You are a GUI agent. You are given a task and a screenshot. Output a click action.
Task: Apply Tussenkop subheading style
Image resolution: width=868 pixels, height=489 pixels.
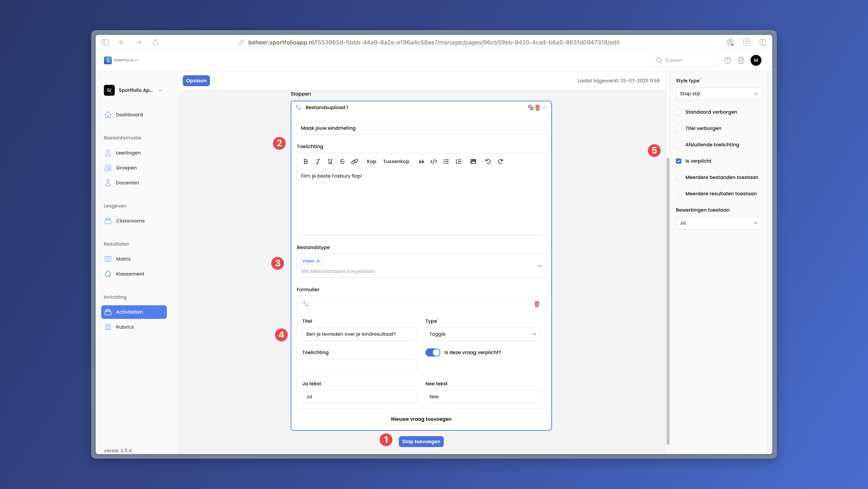coord(396,161)
